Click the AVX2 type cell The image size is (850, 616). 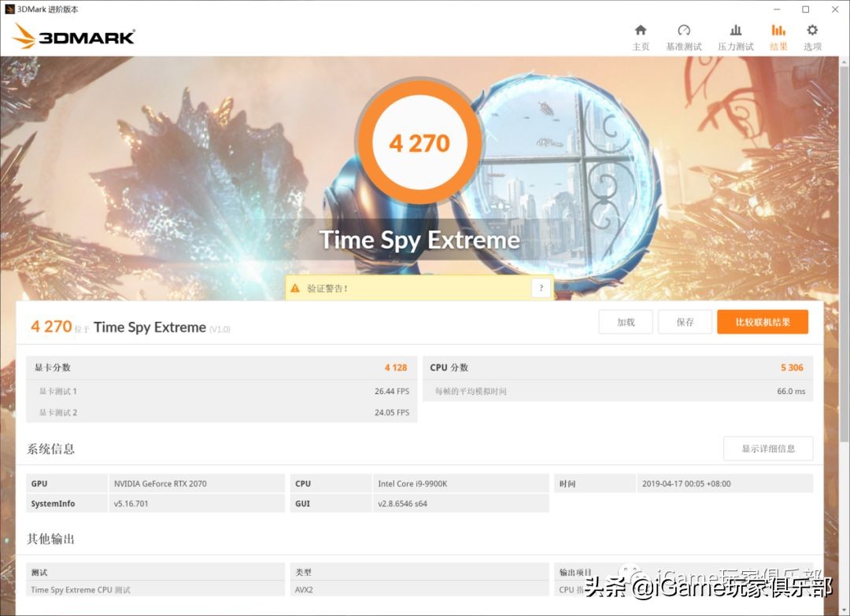(x=419, y=589)
